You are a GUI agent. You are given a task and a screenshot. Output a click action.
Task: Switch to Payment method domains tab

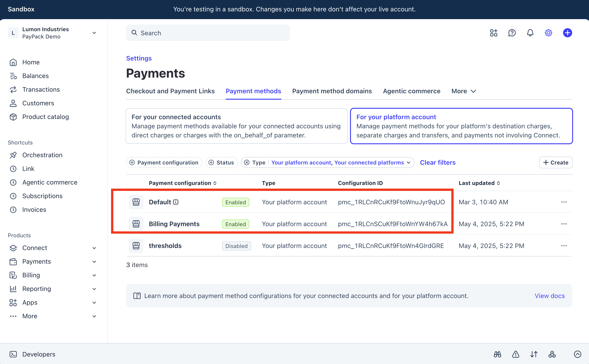[332, 91]
